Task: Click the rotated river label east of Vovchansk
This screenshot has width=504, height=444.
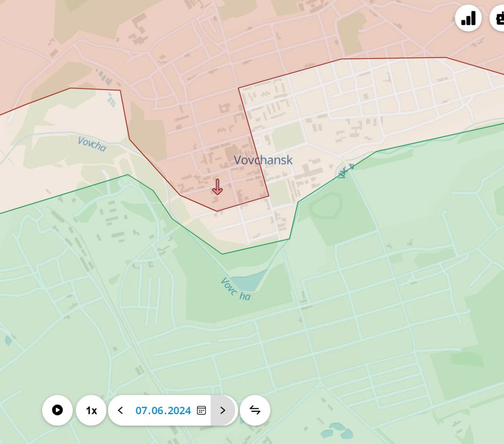Action: (345, 171)
